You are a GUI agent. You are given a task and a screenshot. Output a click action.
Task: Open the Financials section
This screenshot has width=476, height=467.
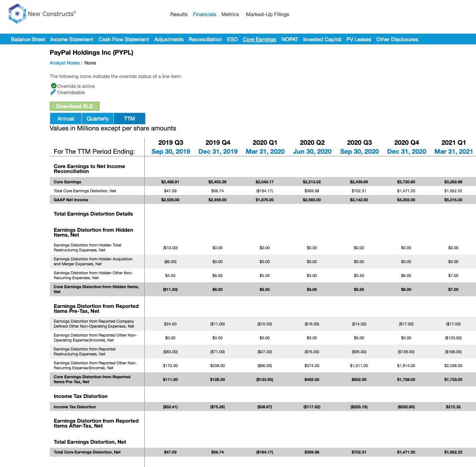(204, 14)
